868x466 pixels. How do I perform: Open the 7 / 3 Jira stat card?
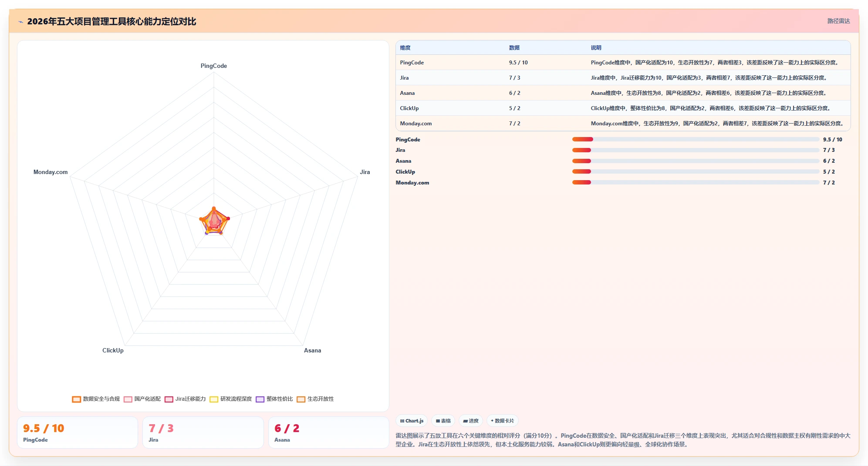coord(203,432)
